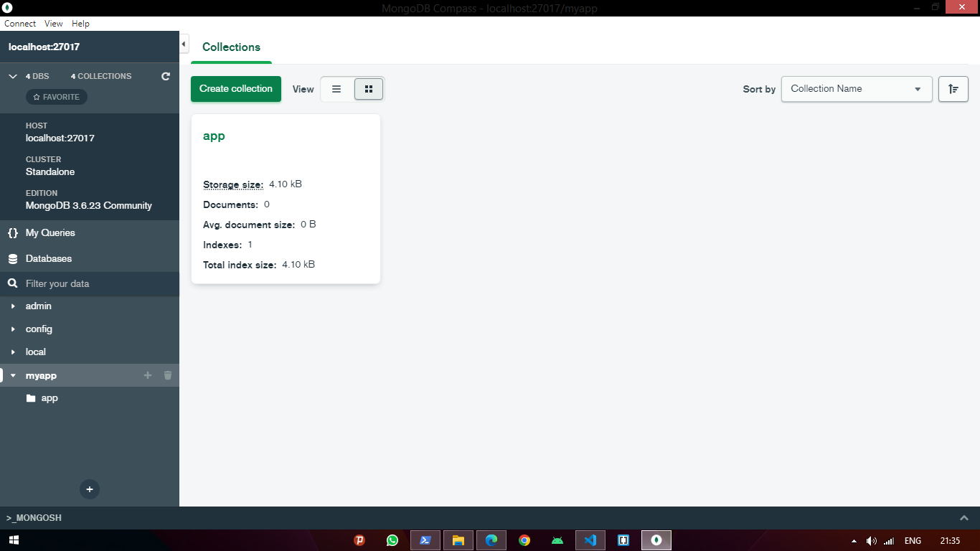Expand the local database
Screen dimensions: 980x551
tap(13, 352)
